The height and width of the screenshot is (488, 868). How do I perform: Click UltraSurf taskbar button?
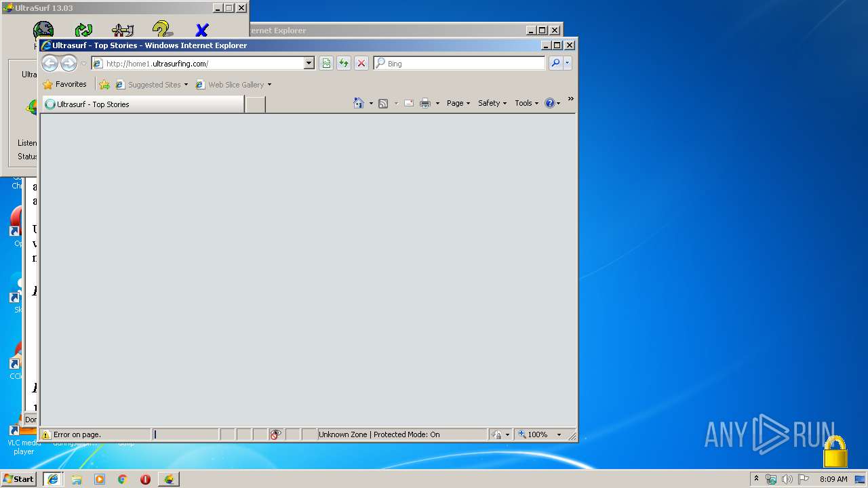point(168,479)
